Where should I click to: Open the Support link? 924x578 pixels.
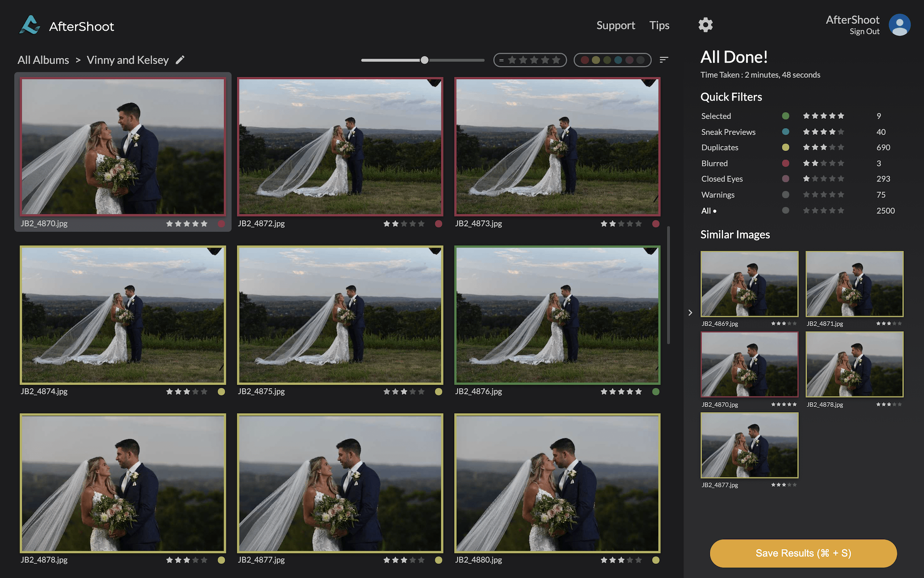pyautogui.click(x=615, y=26)
